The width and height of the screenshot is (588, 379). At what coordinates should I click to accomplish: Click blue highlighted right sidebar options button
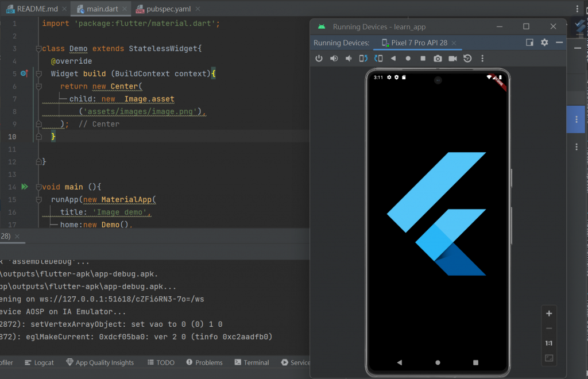coord(577,119)
